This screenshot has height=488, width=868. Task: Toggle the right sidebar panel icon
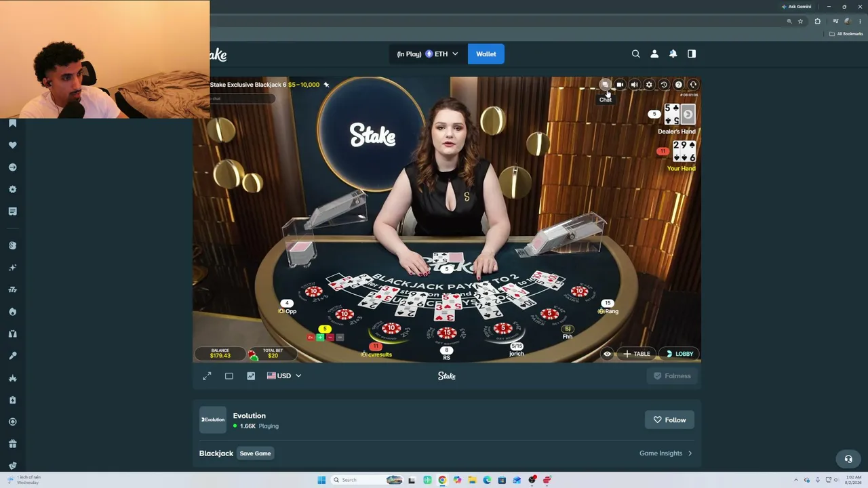(692, 54)
